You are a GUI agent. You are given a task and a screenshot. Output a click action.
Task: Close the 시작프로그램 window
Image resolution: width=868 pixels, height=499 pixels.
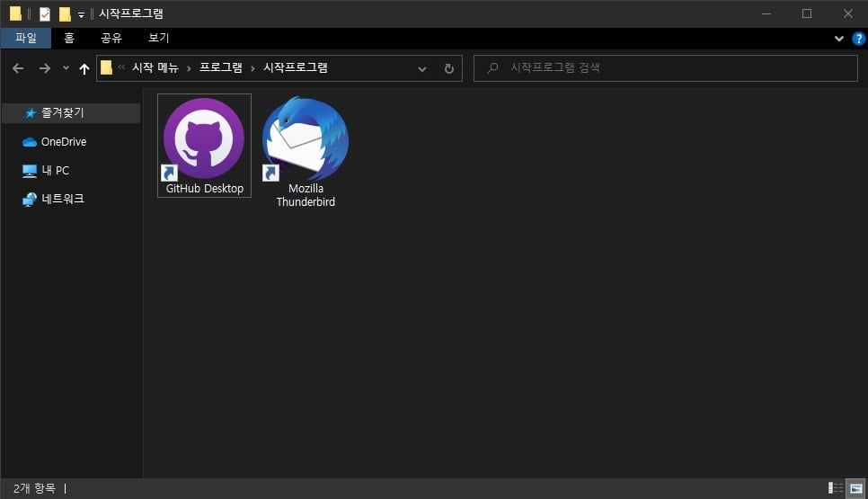coord(848,13)
